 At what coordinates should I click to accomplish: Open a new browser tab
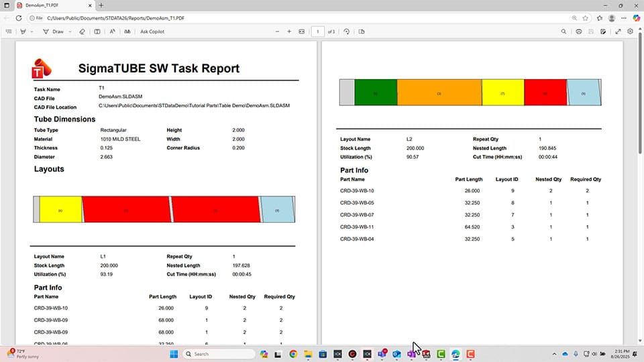point(101,5)
